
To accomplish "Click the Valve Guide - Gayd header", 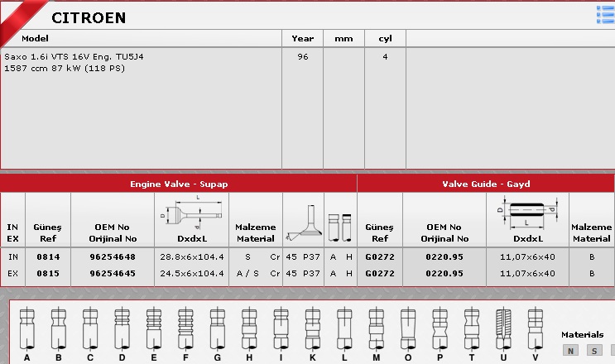I will point(486,184).
